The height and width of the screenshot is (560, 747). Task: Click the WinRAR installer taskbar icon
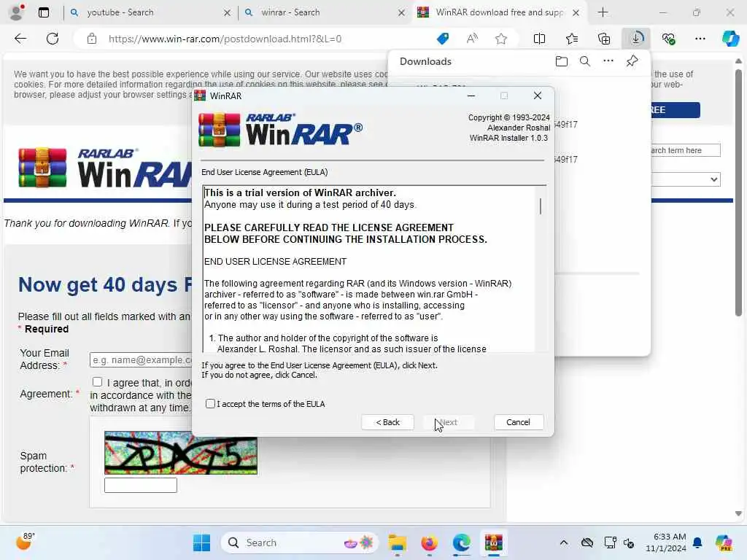(x=494, y=542)
